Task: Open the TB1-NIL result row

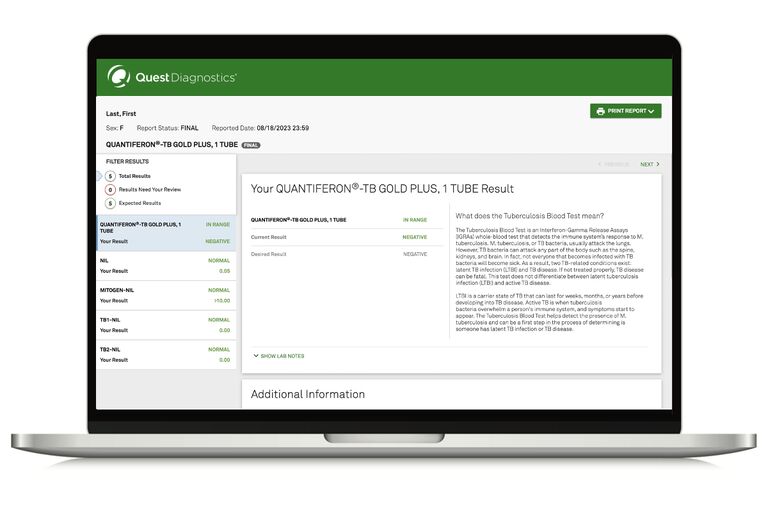Action: [165, 325]
